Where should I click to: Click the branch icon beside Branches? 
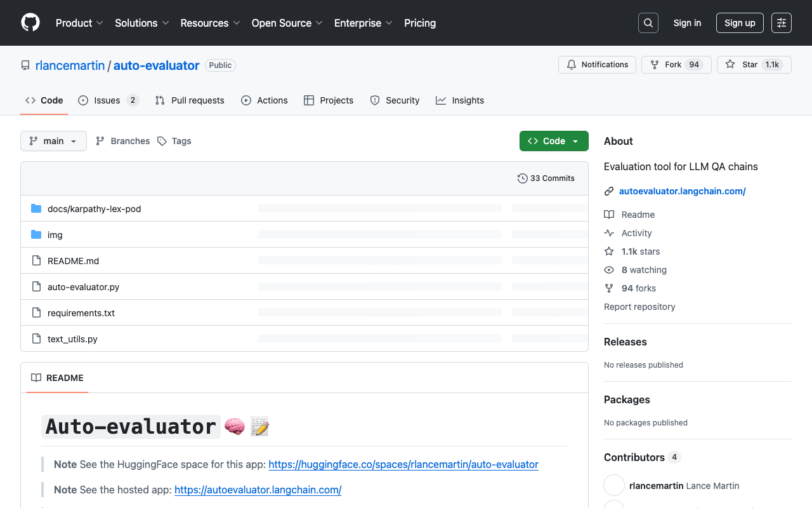click(100, 141)
